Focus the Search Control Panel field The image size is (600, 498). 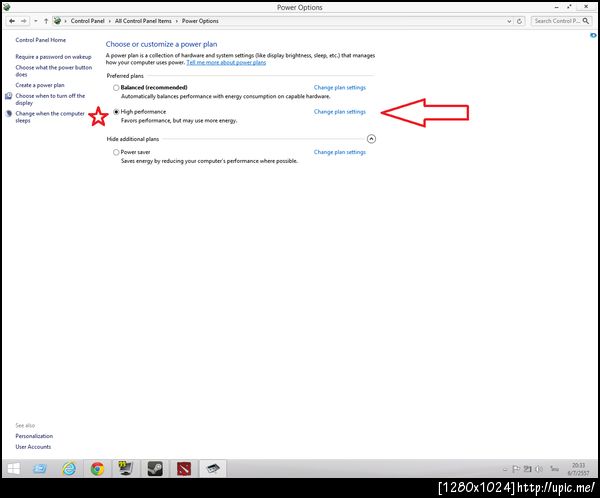[x=557, y=21]
